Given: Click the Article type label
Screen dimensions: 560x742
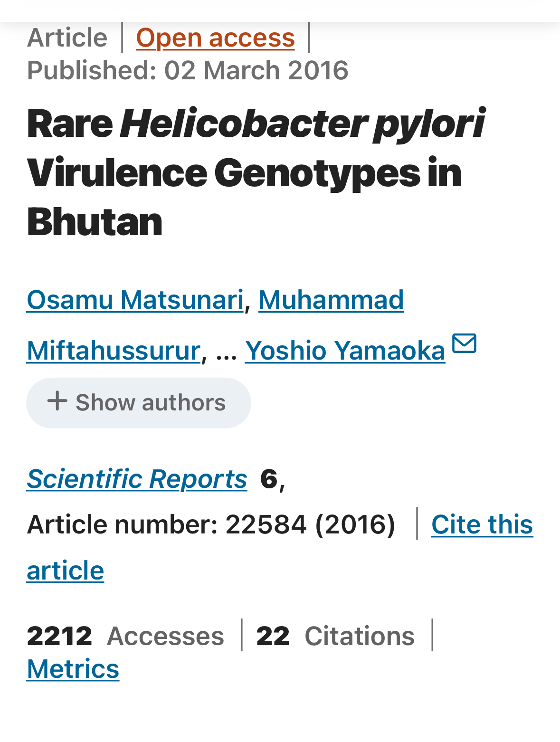Looking at the screenshot, I should pos(67,38).
